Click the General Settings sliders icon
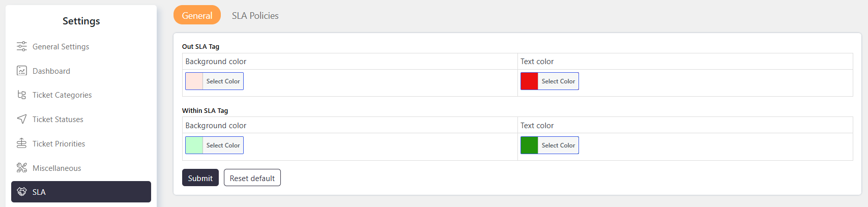Viewport: 868px width, 207px height. click(x=22, y=46)
